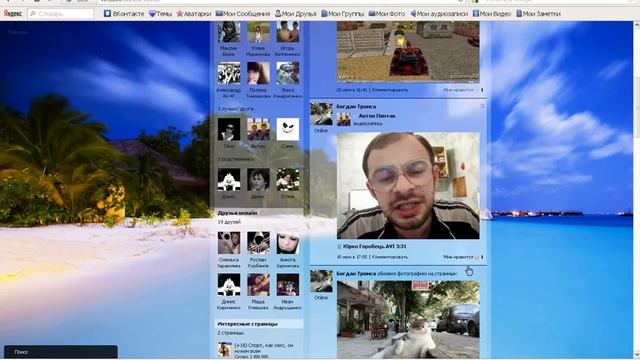Open the Мои Видео bookmark
The height and width of the screenshot is (360, 640).
492,13
